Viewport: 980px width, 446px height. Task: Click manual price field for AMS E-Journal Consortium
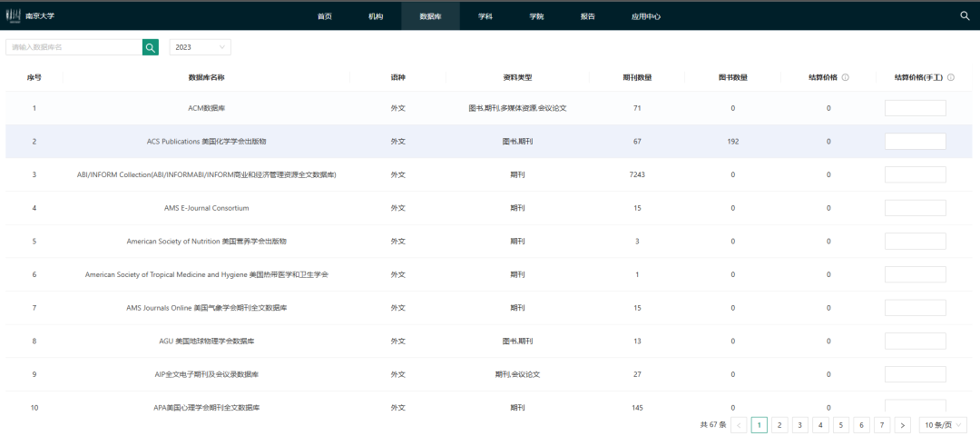coord(915,208)
